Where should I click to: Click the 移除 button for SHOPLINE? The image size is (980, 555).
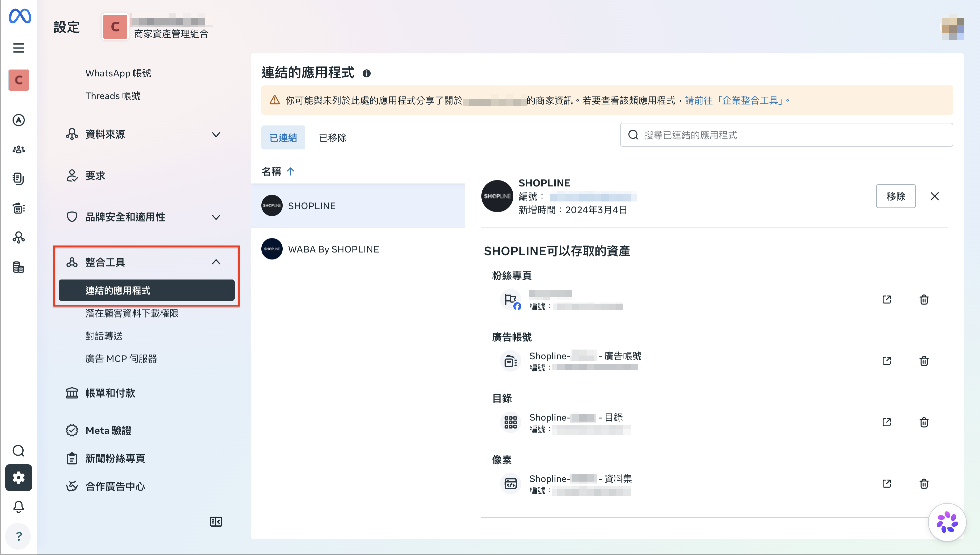coord(895,196)
